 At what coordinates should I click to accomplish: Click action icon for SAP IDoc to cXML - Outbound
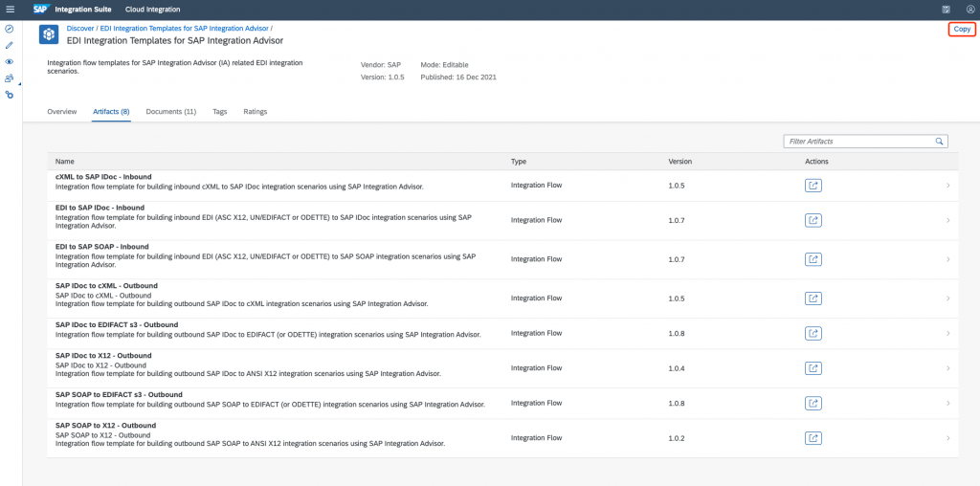tap(813, 298)
